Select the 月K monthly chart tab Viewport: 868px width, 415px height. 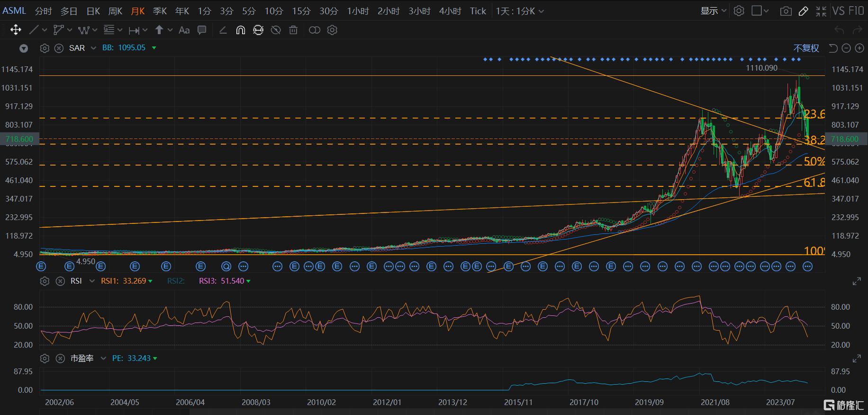(137, 10)
